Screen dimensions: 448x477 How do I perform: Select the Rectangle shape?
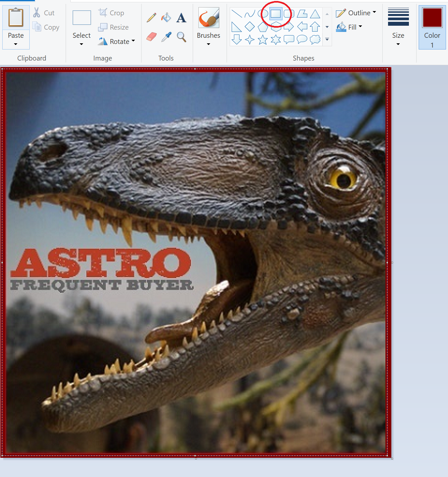pos(276,14)
